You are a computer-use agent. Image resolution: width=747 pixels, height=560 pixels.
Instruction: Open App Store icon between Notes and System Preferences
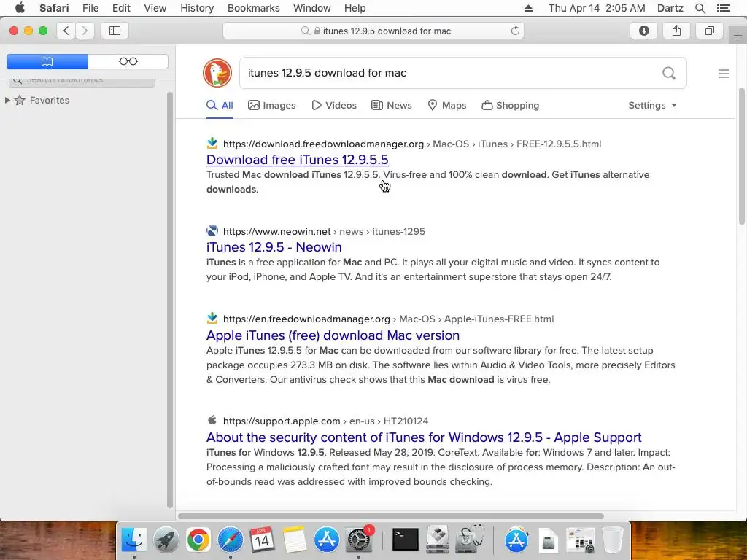[326, 540]
